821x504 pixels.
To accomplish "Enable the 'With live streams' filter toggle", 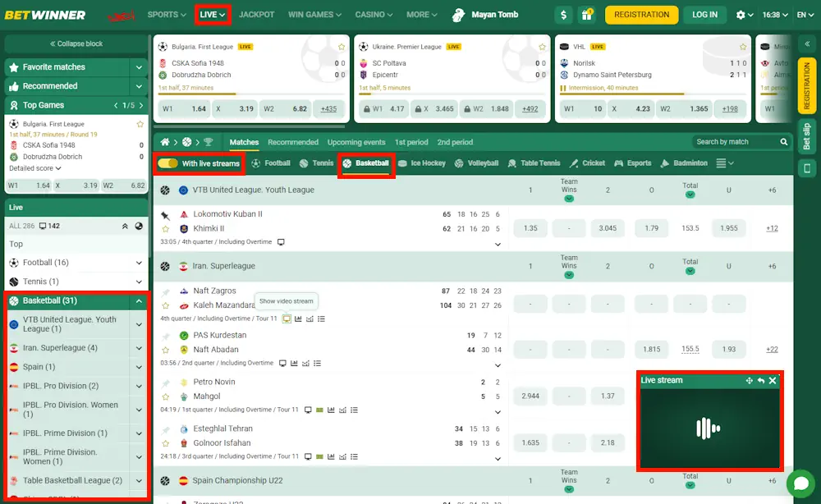I will pyautogui.click(x=170, y=163).
